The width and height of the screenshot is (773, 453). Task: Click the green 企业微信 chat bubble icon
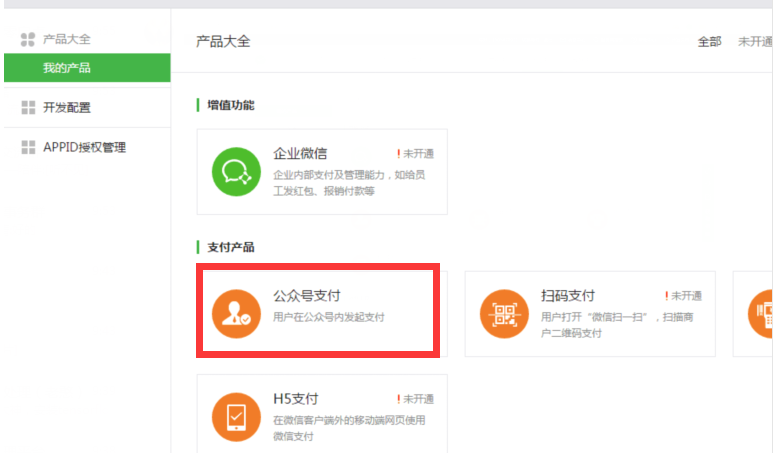(x=237, y=171)
